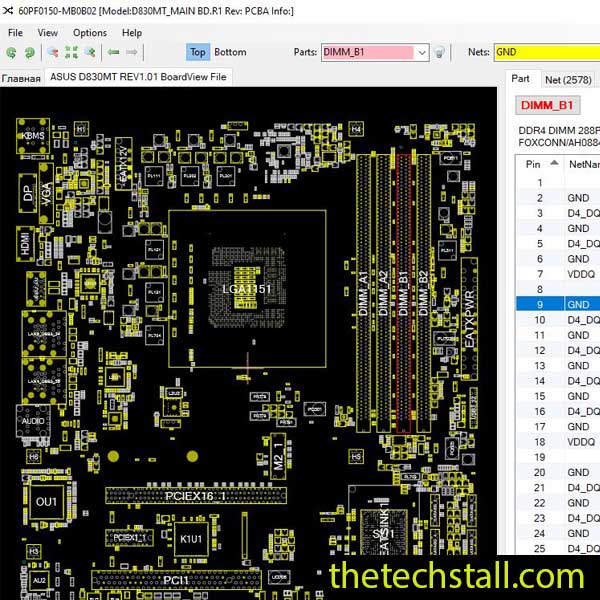Click the green back arrow icon
The height and width of the screenshot is (600, 600).
[x=114, y=52]
